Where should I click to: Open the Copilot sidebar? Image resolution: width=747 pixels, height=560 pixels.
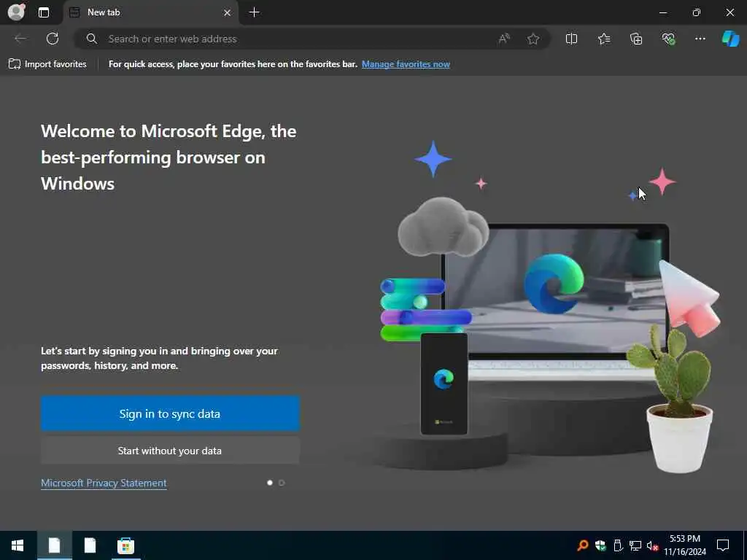pos(730,39)
